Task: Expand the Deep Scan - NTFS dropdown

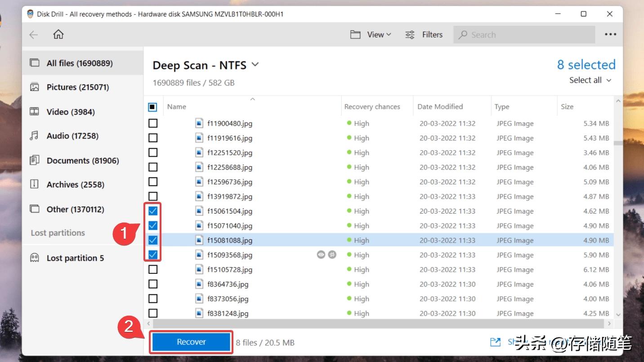Action: click(x=255, y=65)
